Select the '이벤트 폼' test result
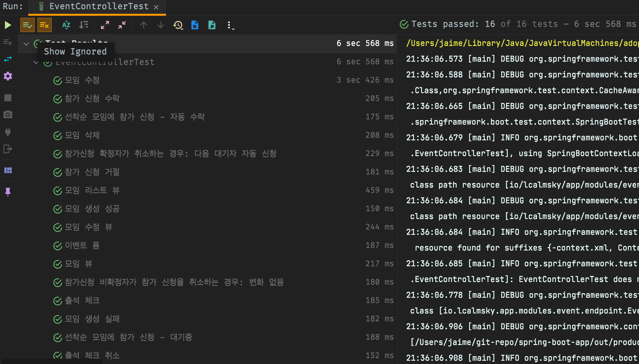 click(82, 245)
